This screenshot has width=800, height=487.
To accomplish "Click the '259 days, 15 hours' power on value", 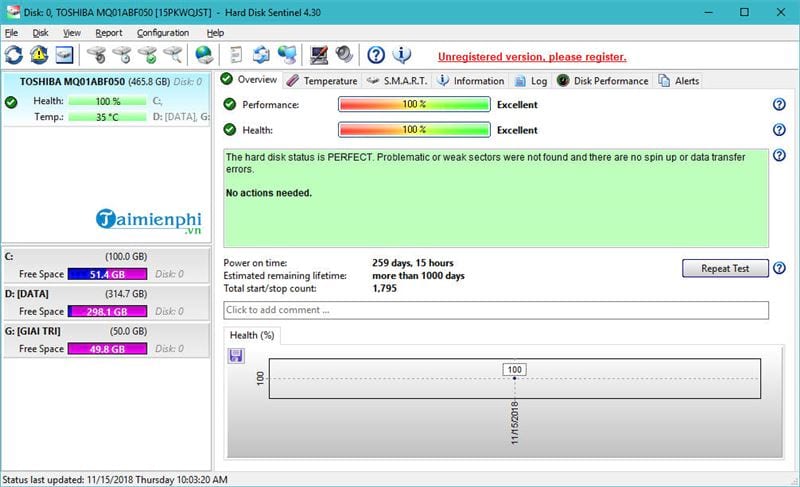I will coord(412,263).
